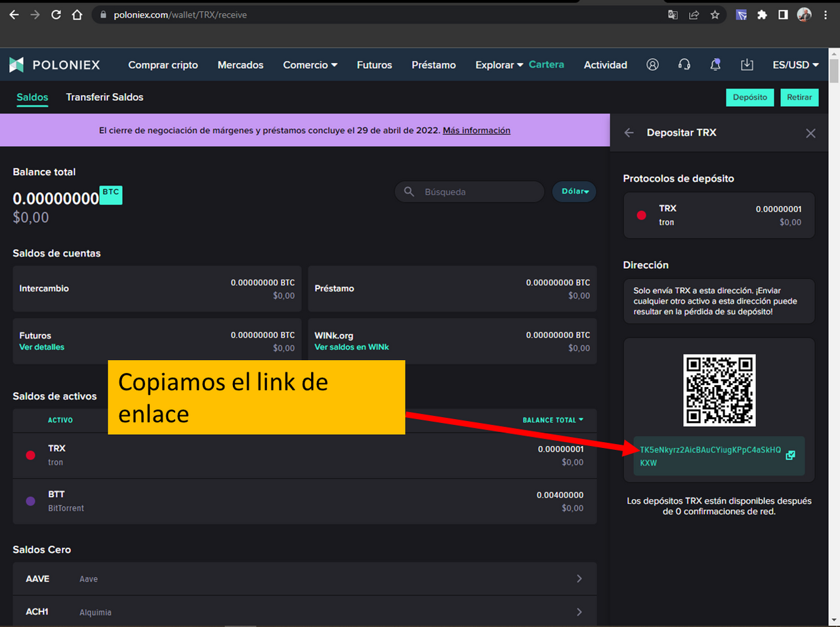Screen dimensions: 840x627
Task: Click the browser forward arrow
Action: coord(35,14)
